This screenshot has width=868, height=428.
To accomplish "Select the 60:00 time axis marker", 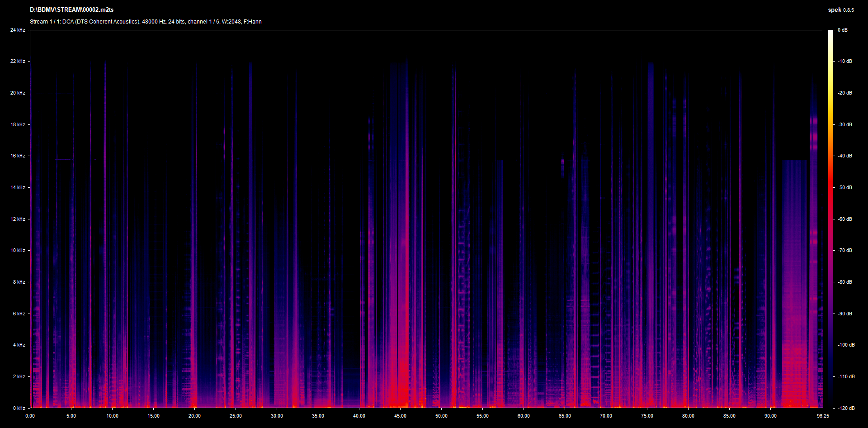I will click(524, 416).
